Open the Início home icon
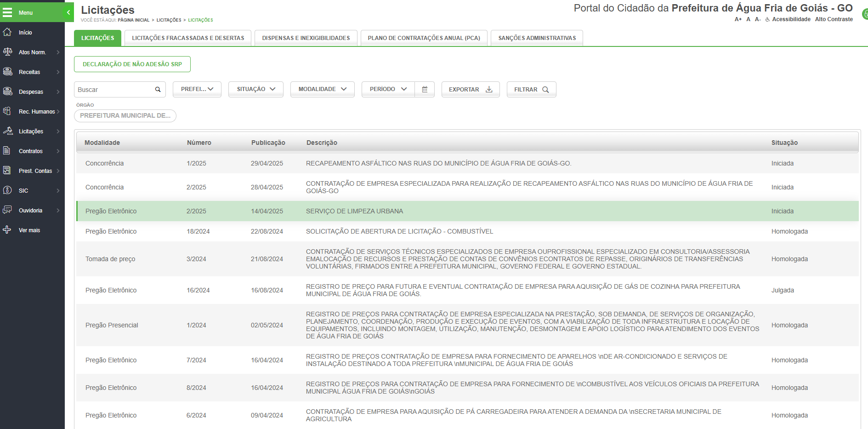868x429 pixels. (x=7, y=32)
